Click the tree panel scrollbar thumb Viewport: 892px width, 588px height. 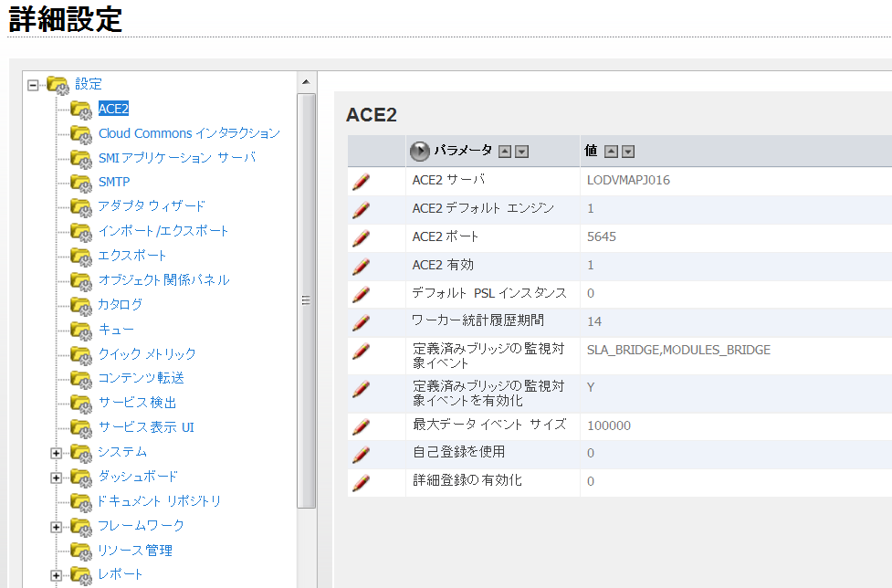click(x=307, y=299)
